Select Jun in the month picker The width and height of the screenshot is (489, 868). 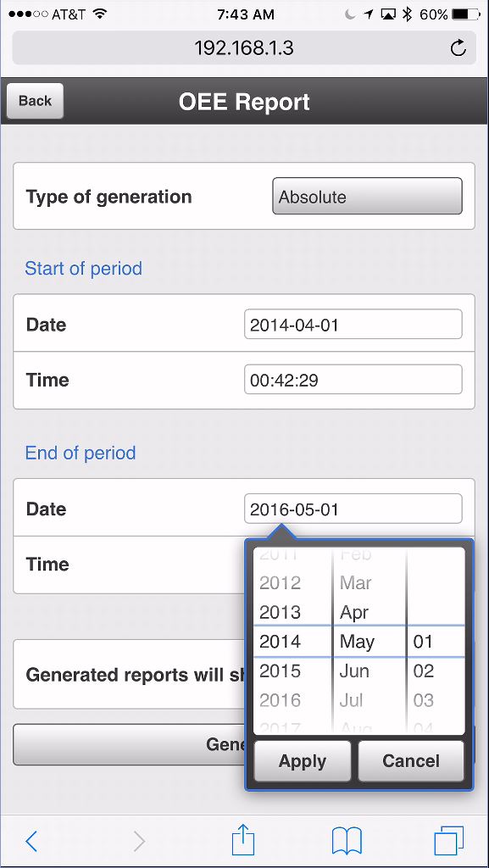(x=354, y=671)
